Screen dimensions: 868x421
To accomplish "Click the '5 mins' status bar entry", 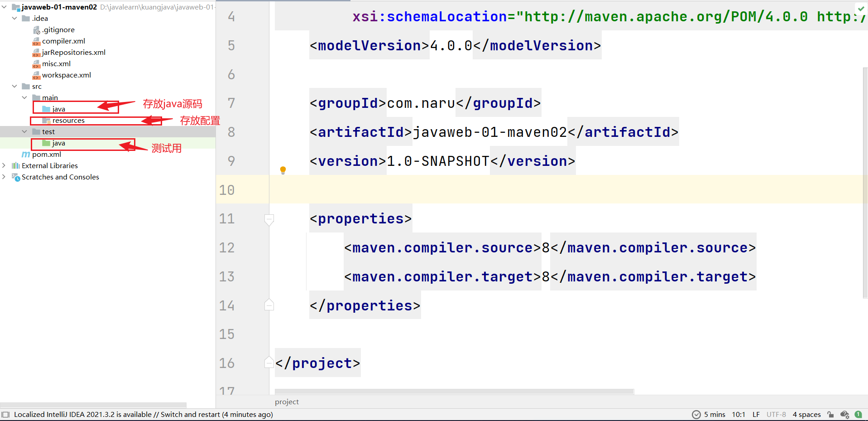I will coord(715,415).
